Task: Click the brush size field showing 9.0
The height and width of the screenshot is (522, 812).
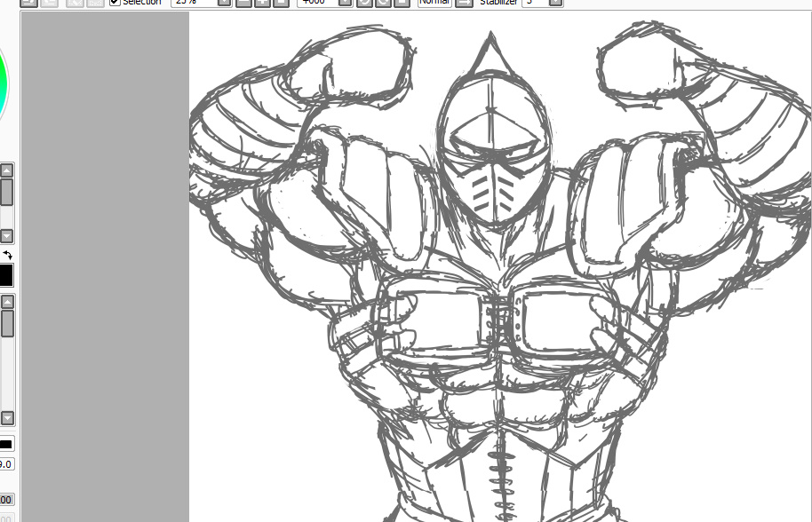Action: coord(6,464)
